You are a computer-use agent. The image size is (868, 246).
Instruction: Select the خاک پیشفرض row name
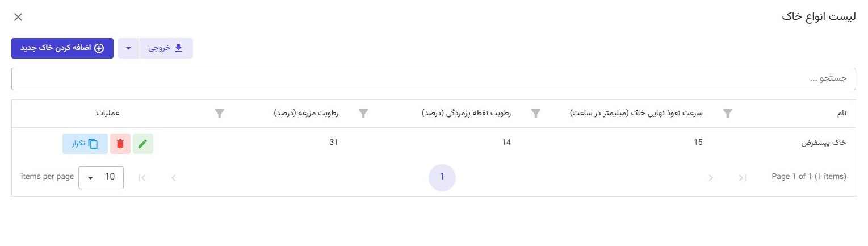click(x=823, y=143)
